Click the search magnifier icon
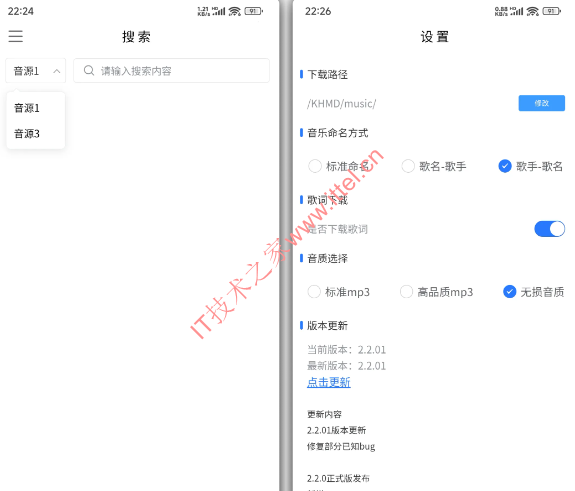Screen dimensions: 575x491 [89, 70]
